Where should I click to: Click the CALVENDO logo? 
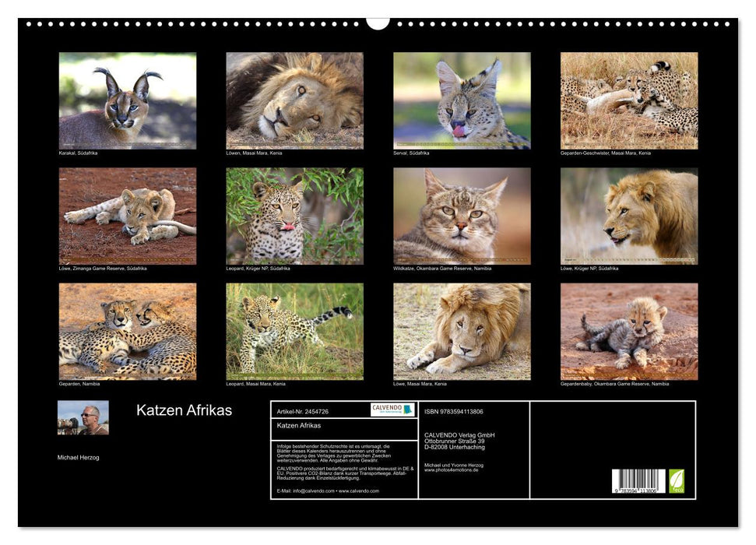click(x=392, y=410)
